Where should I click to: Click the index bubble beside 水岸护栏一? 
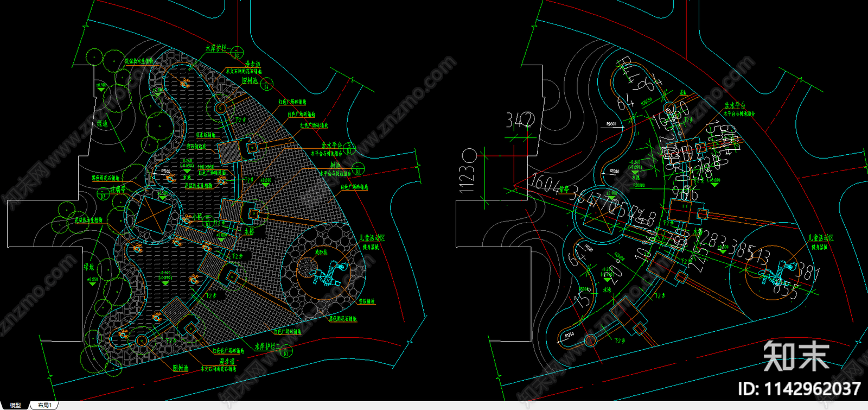click(237, 53)
